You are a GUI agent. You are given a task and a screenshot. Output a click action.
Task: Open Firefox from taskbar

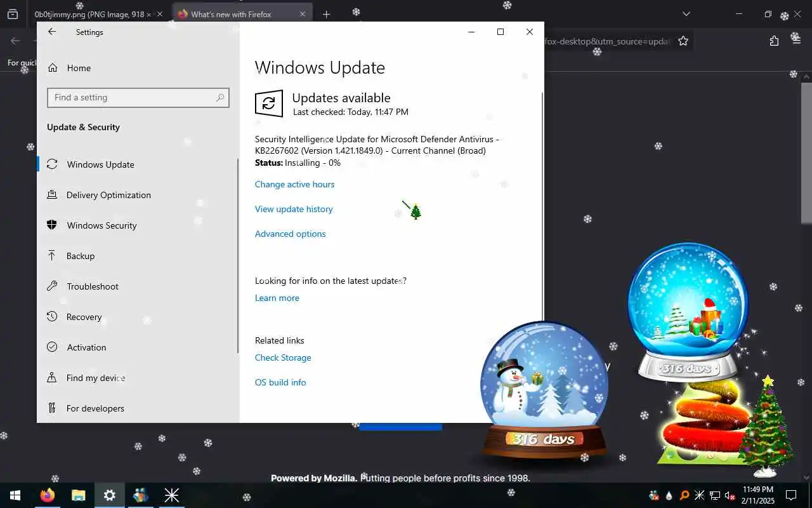click(48, 495)
